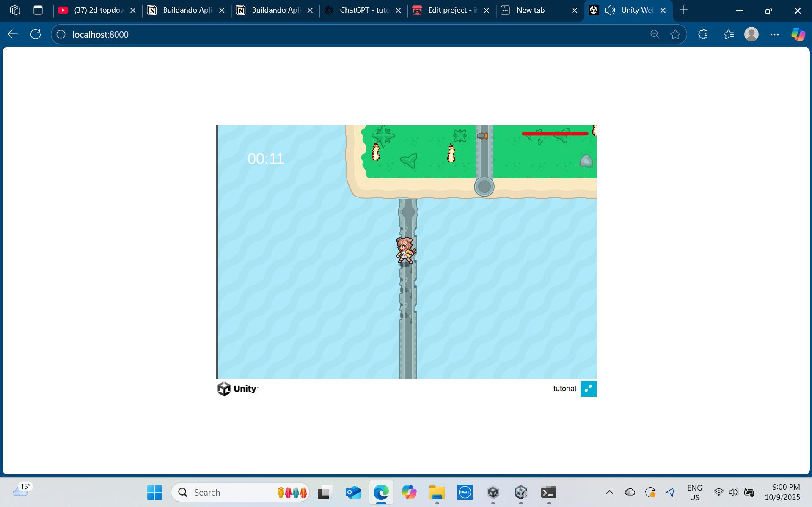
Task: Click the Unity logo below the game
Action: (x=238, y=389)
